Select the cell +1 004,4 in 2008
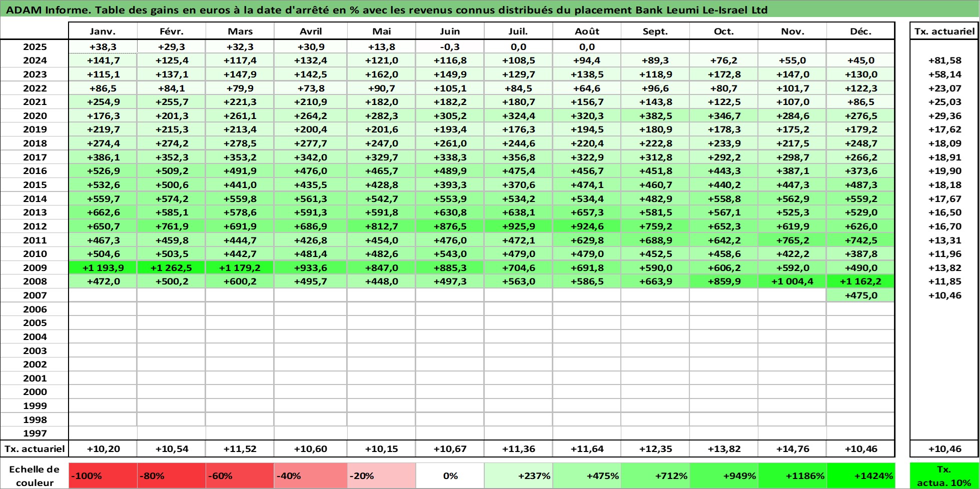980x489 pixels. 792,281
